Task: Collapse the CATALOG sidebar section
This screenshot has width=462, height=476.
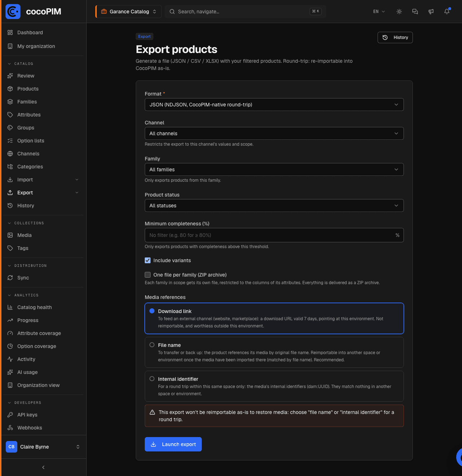Action: 24,64
